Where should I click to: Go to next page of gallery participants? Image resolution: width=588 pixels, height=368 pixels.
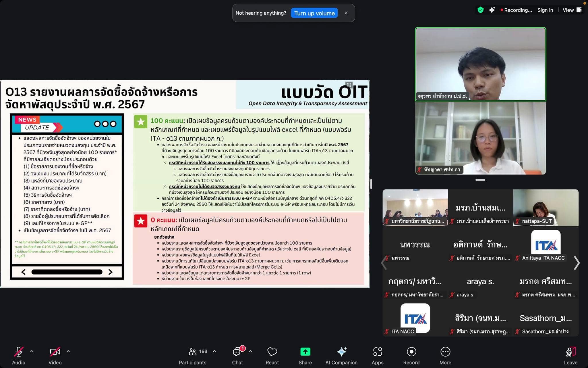(577, 263)
